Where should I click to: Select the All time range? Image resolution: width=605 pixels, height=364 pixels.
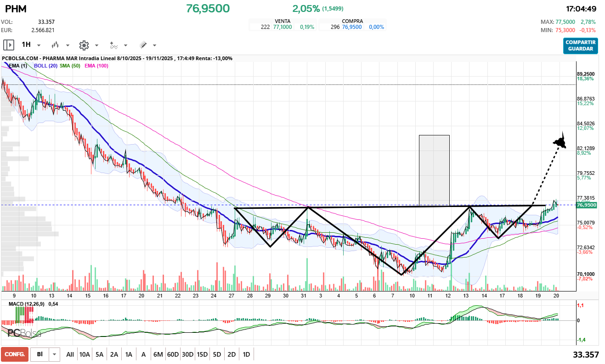(70, 354)
